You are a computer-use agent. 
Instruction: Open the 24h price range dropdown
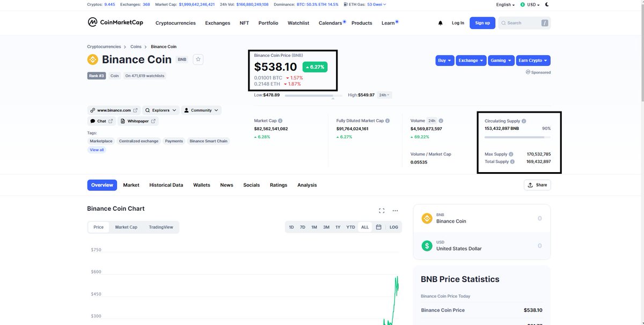[x=384, y=95]
